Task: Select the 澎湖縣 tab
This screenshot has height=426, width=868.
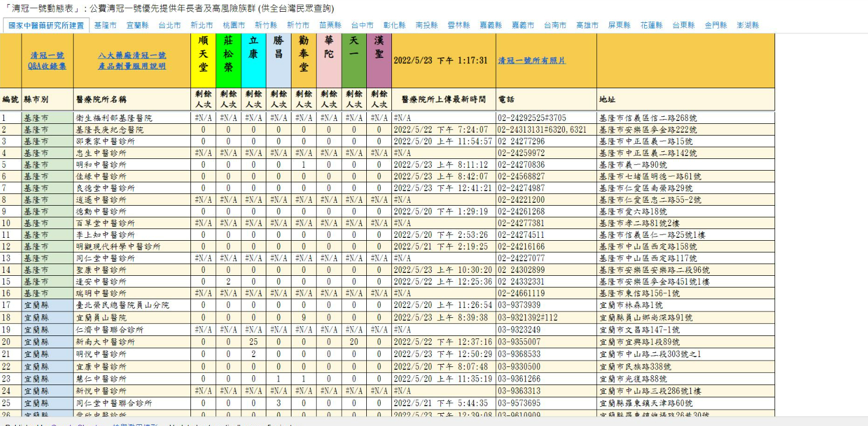Action: 748,26
